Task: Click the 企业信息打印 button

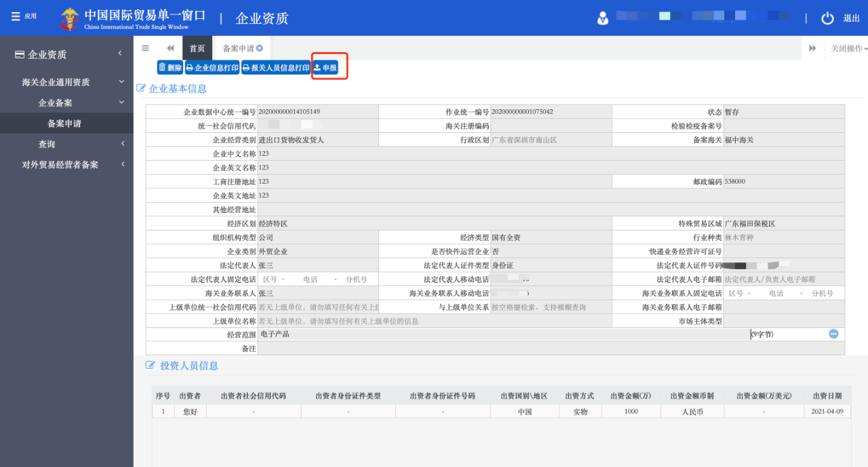Action: (x=212, y=67)
